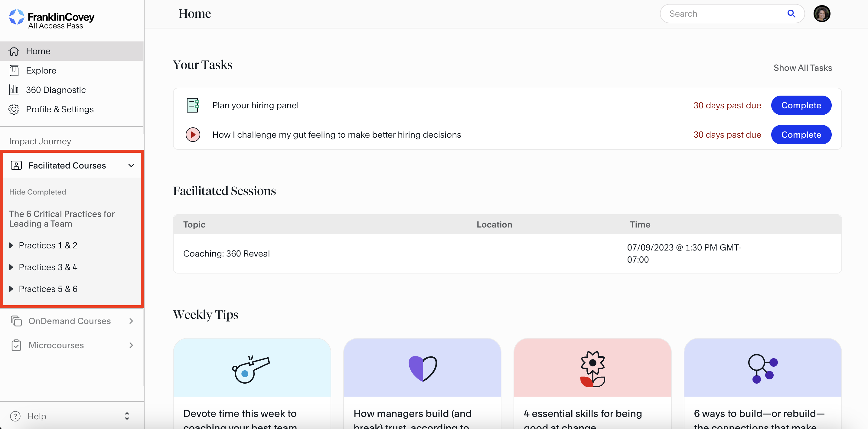868x429 pixels.
Task: Click the search magnifier icon
Action: [x=791, y=14]
